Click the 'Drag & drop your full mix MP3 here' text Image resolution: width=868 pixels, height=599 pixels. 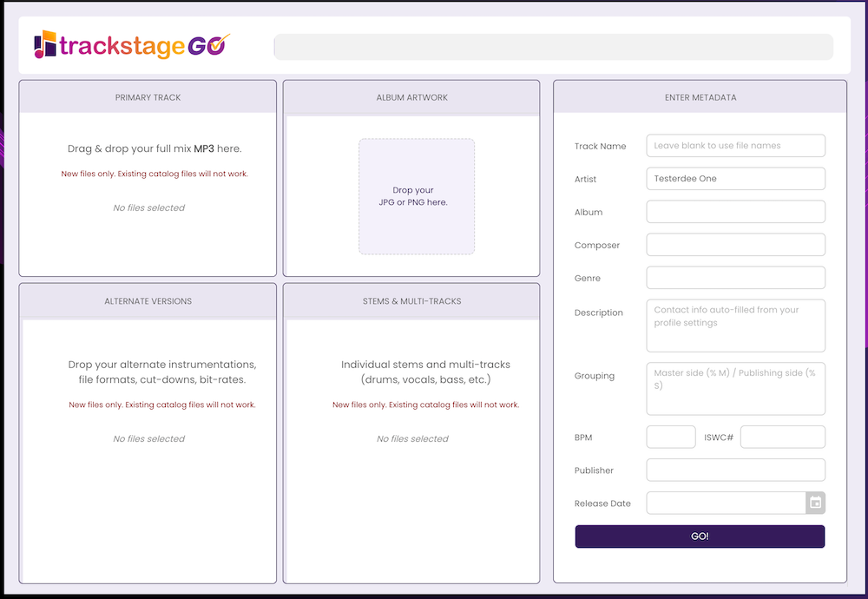point(155,148)
